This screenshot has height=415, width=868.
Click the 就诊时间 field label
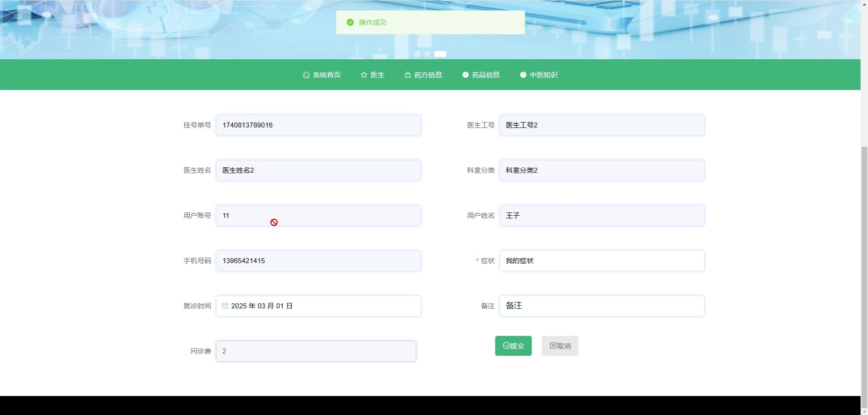tap(197, 306)
